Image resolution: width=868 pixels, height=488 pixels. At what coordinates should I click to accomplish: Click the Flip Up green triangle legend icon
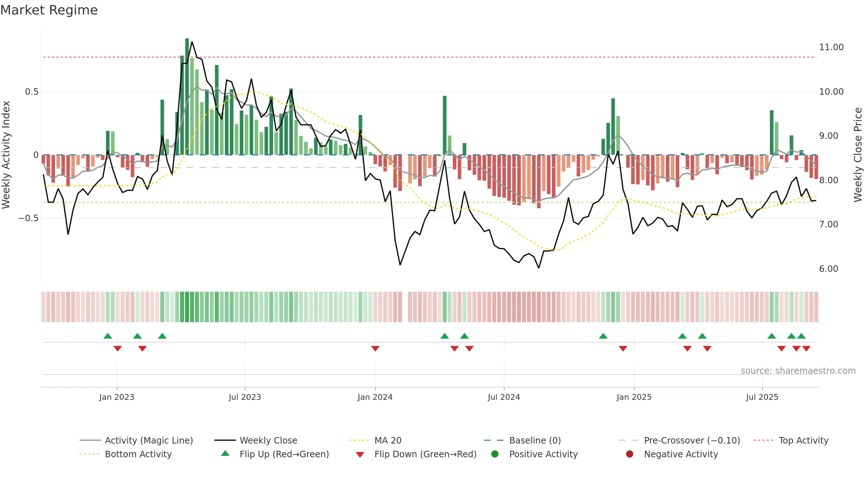(x=225, y=453)
